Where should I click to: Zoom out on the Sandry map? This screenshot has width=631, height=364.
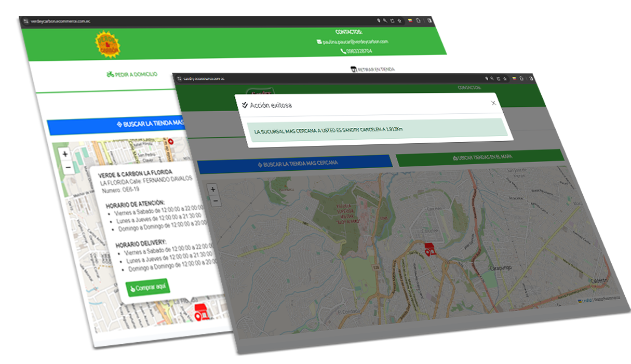point(216,201)
